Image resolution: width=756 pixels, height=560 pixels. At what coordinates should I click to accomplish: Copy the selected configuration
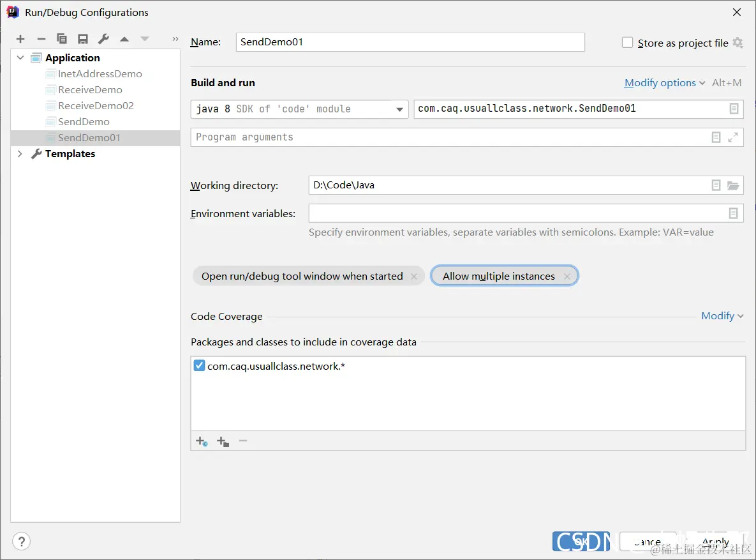coord(62,39)
